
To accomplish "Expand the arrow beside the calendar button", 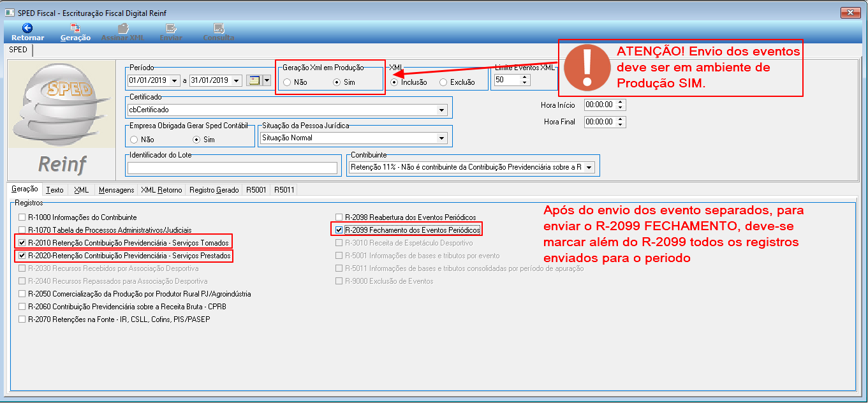I will (x=267, y=80).
